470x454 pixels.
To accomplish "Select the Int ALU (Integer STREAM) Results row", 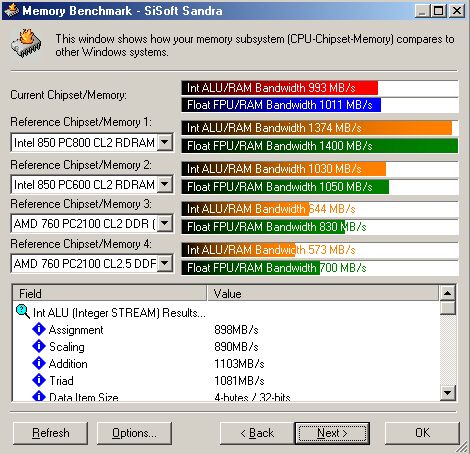I will click(x=119, y=313).
